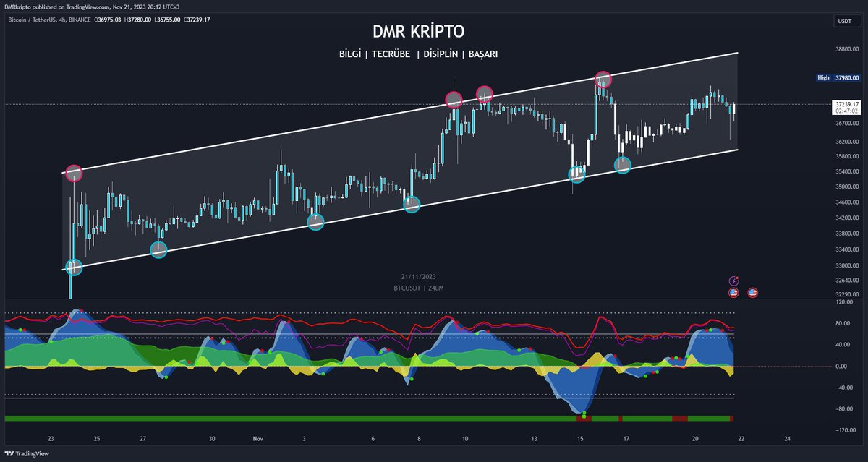Image resolution: width=868 pixels, height=462 pixels.
Task: Click the indicator scale value 40.00
Action: [x=843, y=344]
